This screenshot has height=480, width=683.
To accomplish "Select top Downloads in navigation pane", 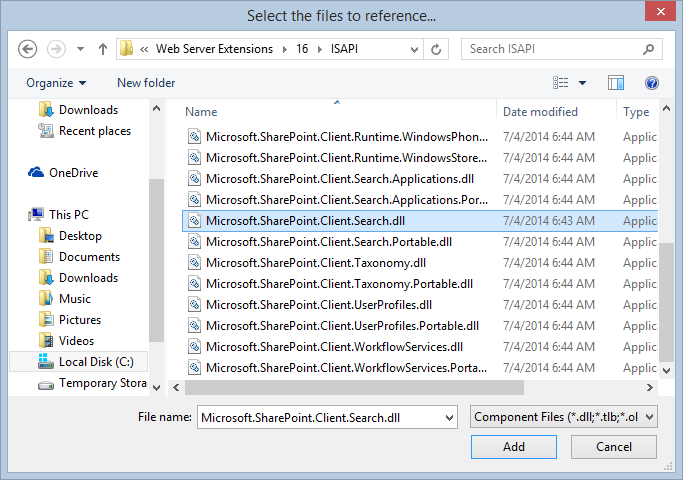I will 78,110.
